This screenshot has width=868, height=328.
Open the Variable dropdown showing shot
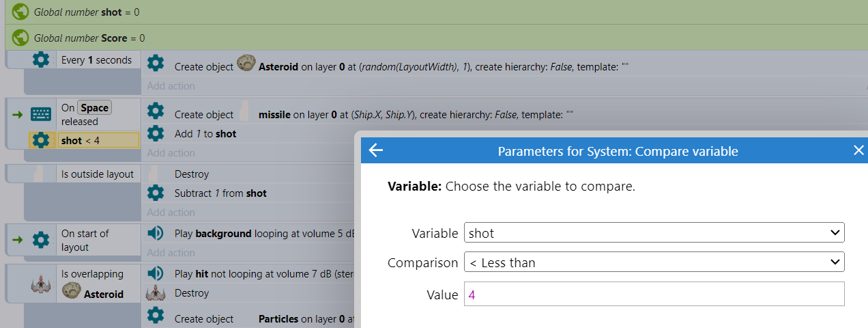(654, 233)
